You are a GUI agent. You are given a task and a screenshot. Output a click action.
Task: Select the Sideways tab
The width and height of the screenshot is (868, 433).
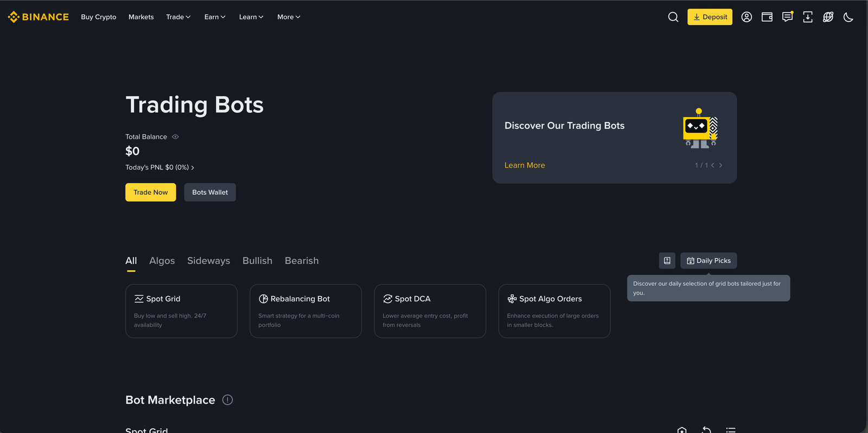click(x=209, y=261)
